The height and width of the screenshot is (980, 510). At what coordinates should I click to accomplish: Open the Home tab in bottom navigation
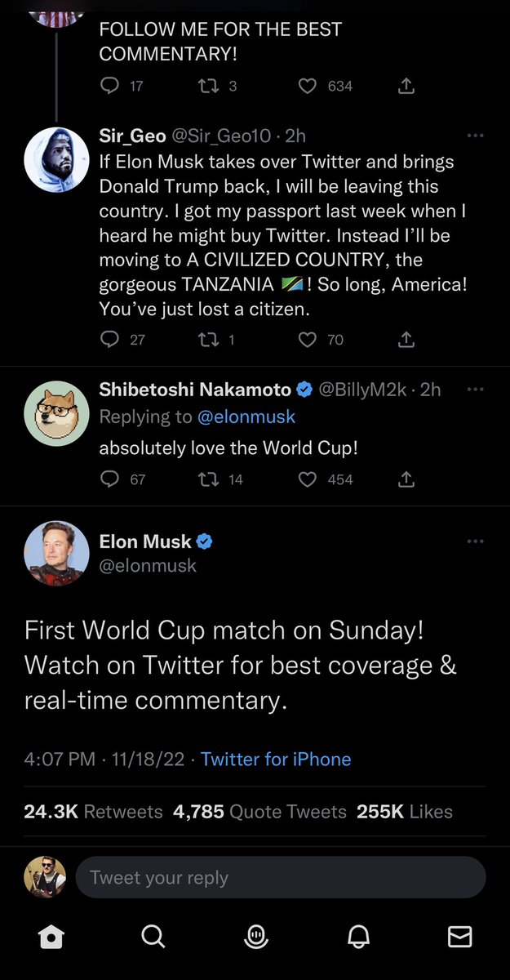coord(51,937)
